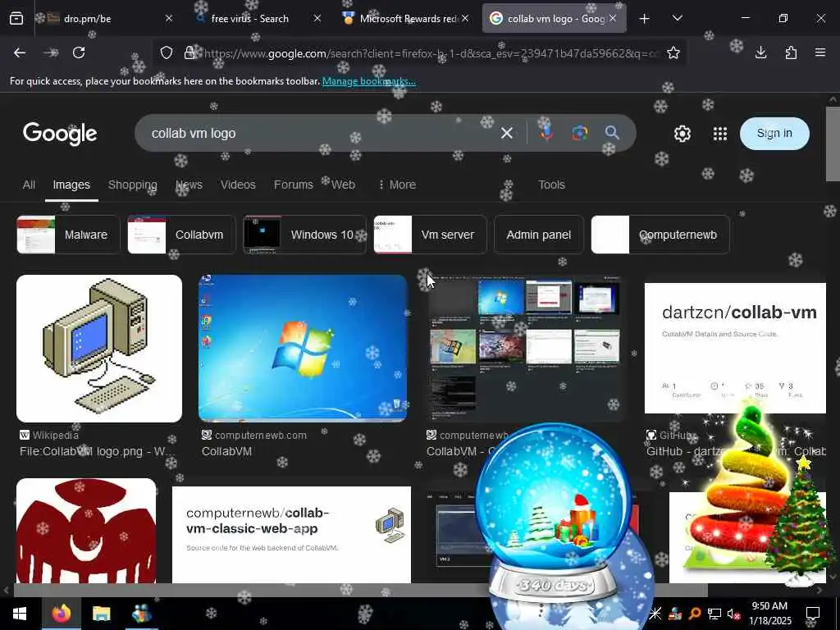Open the tracking protection shield icon
The width and height of the screenshot is (840, 630).
[167, 52]
